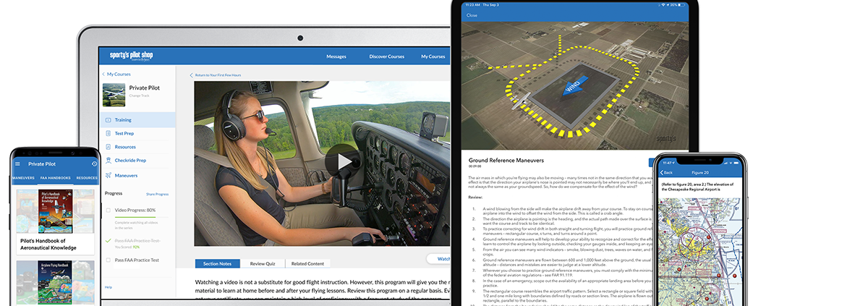
Task: Tap the Back chevron on the Figure 20 screen
Action: pyautogui.click(x=661, y=172)
